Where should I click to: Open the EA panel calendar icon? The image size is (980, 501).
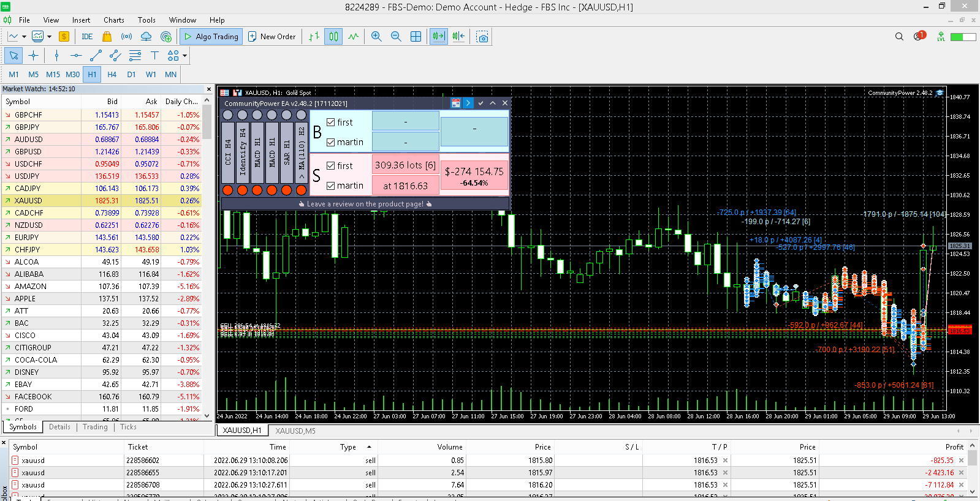455,103
